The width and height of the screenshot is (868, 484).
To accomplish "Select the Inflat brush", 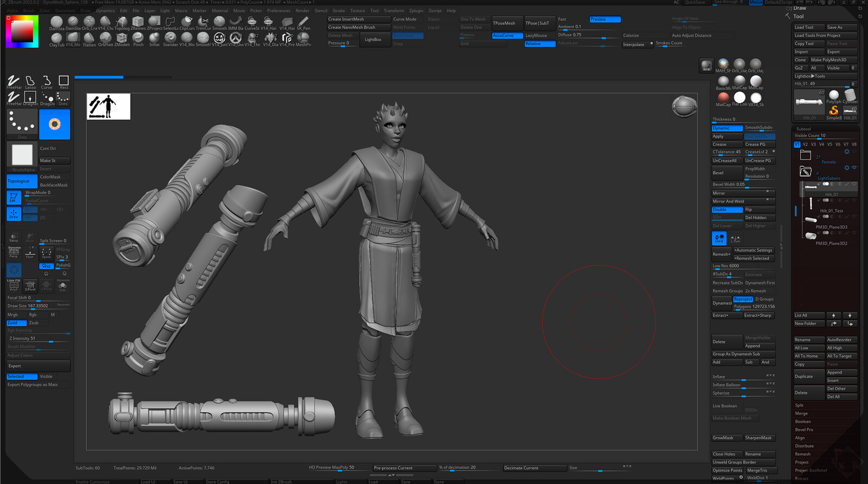I will (154, 39).
